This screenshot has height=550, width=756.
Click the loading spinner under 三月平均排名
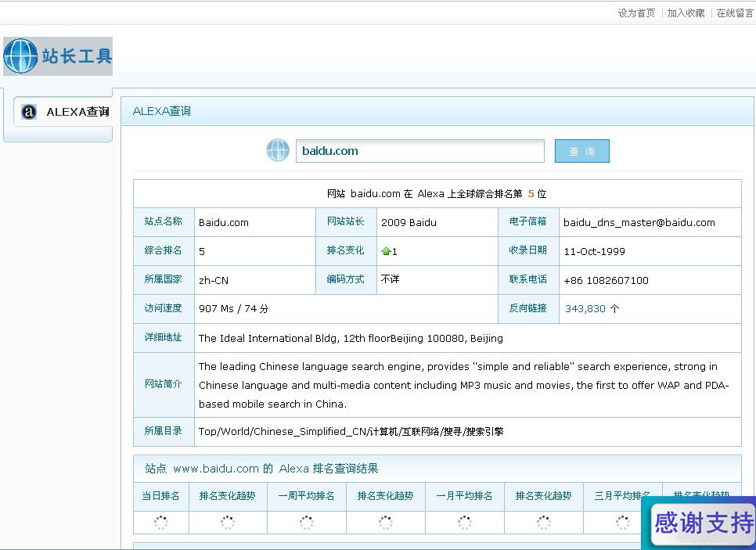coord(623,523)
